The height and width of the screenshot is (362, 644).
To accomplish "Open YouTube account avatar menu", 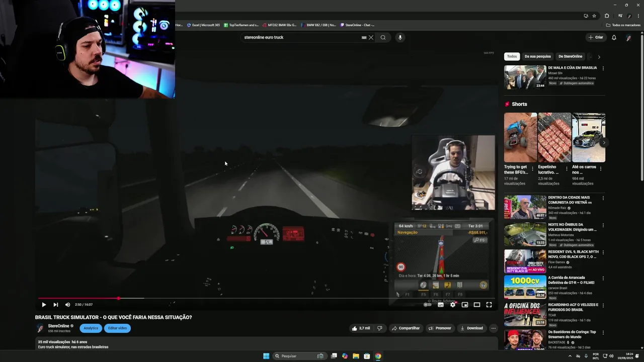I will coord(628,37).
